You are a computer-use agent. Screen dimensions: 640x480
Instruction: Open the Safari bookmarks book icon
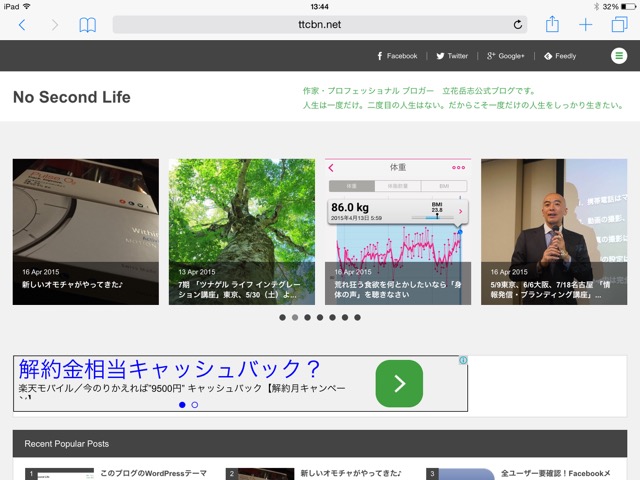pos(88,25)
